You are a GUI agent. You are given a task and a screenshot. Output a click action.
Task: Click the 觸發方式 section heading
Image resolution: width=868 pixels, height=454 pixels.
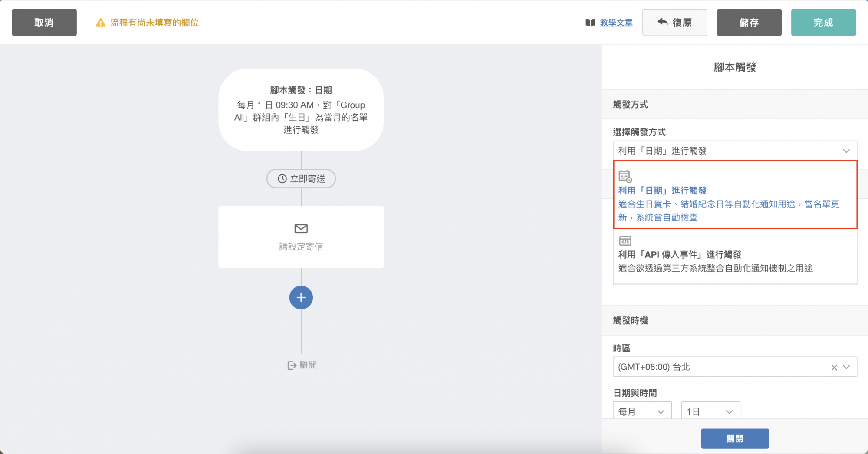631,105
